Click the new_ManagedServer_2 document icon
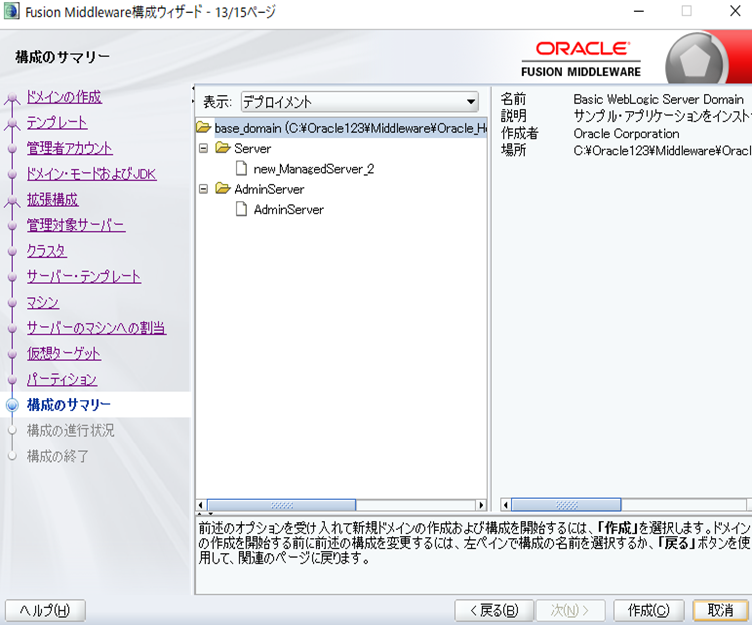752x625 pixels. click(241, 169)
